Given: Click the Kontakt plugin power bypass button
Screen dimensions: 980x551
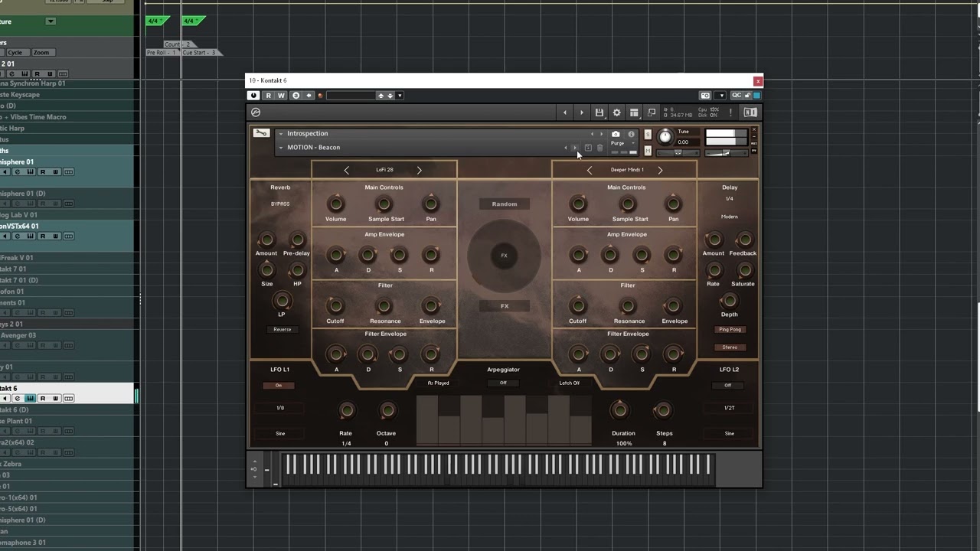Looking at the screenshot, I should 253,96.
